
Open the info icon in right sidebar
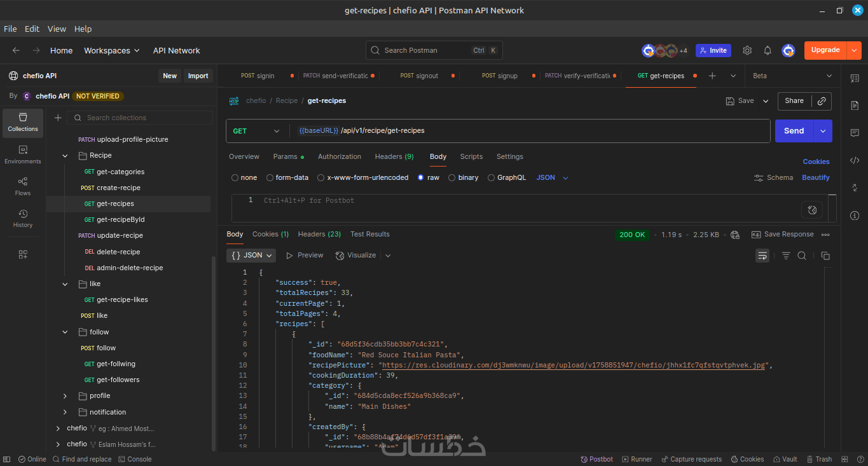(855, 216)
